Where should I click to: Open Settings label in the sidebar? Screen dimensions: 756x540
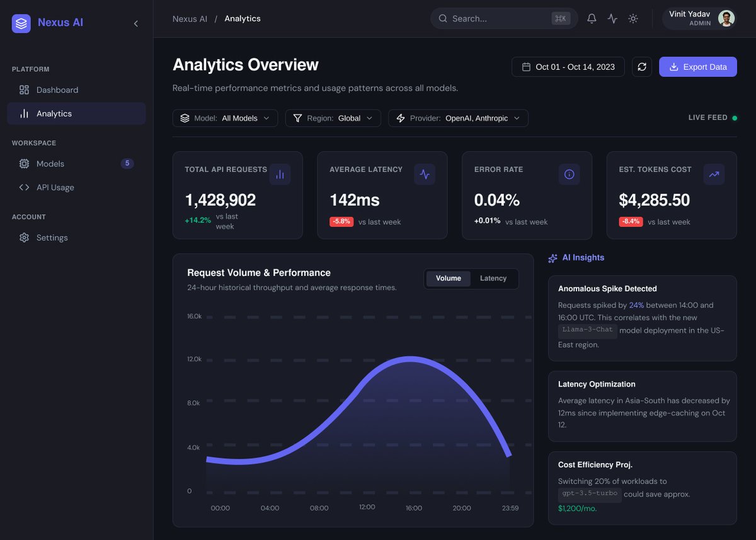(x=52, y=238)
